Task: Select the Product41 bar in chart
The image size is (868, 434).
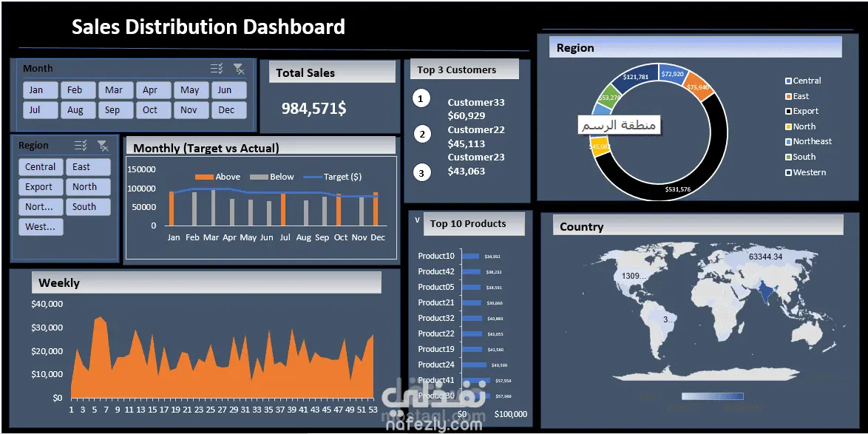Action: (x=476, y=381)
